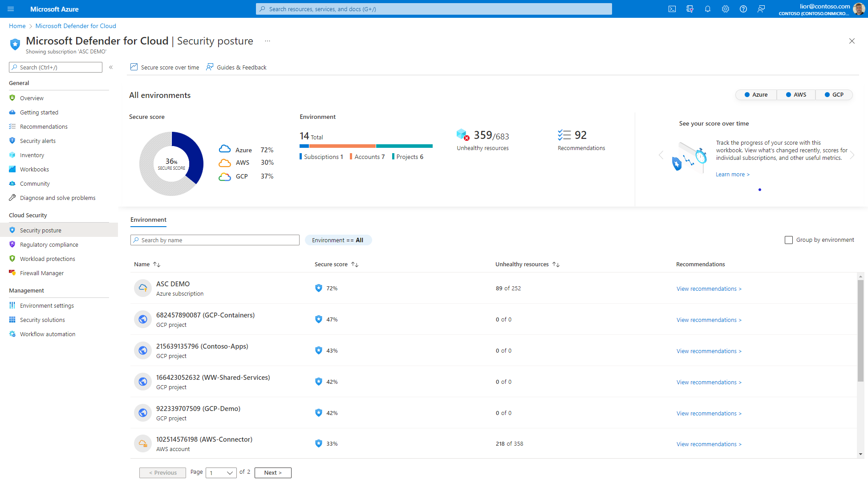
Task: Click the Security alerts shield icon
Action: tap(12, 141)
